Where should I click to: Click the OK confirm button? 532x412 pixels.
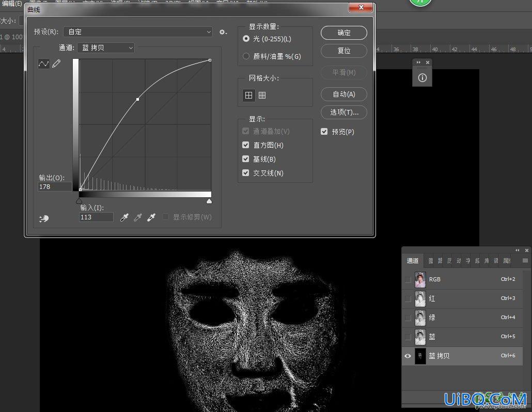[x=343, y=33]
